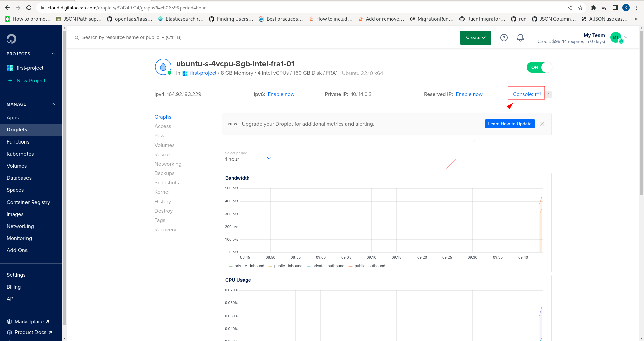The width and height of the screenshot is (644, 341).
Task: Open the browser profile K avatar
Action: [x=626, y=8]
